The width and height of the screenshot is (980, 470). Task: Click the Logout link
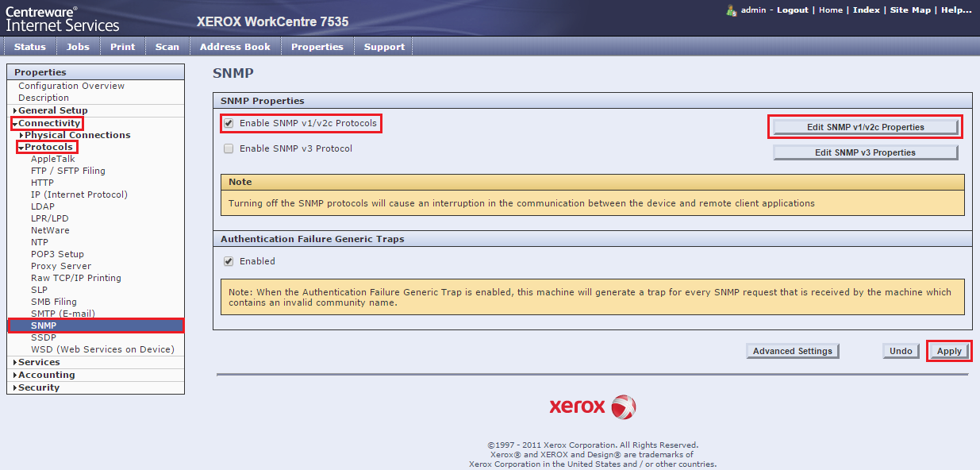point(793,10)
